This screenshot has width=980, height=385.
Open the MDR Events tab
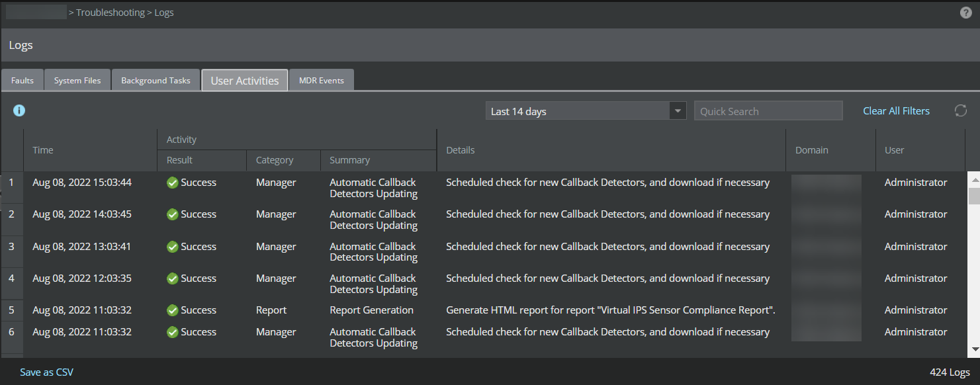coord(322,80)
